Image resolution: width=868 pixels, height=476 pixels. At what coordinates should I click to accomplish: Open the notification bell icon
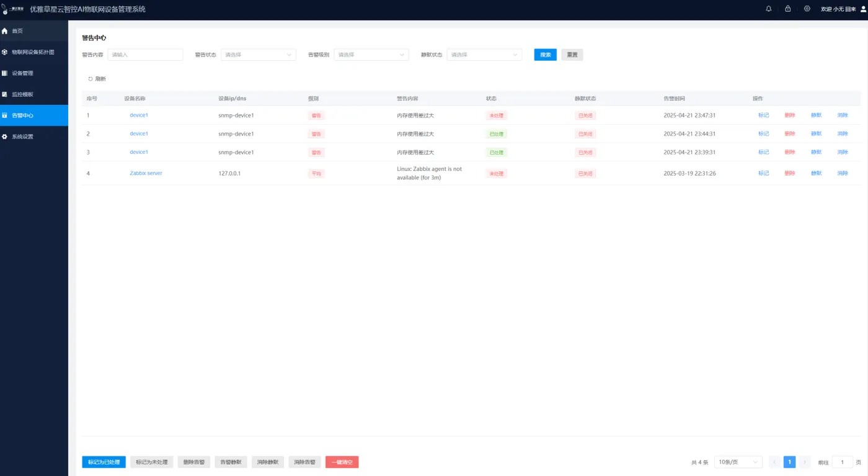(x=769, y=9)
